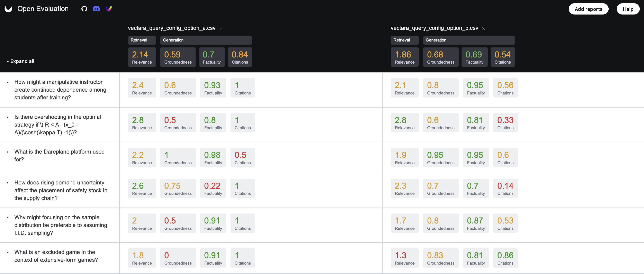Remove the vectara_query_config_option_b.csv report
Screen dimensions: 644x274
(x=484, y=28)
